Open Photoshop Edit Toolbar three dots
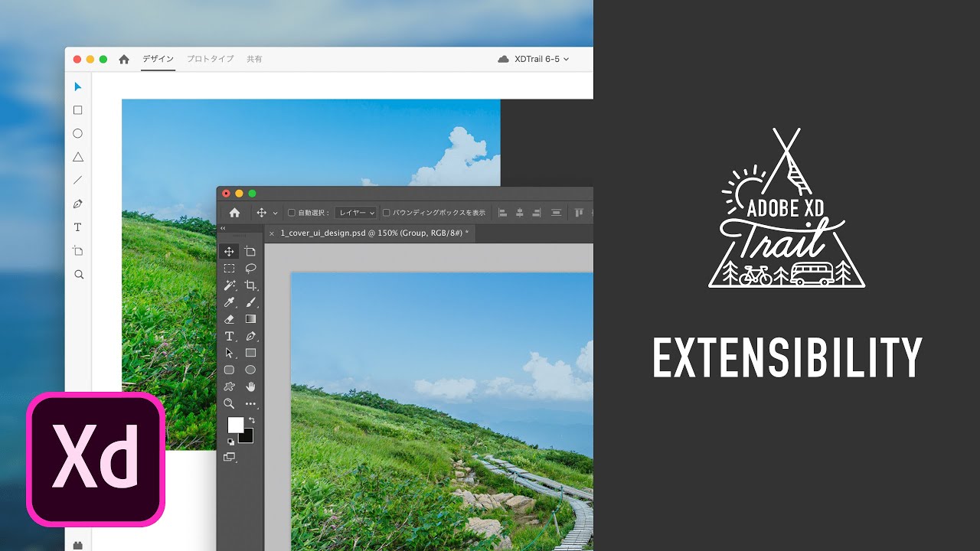Image resolution: width=980 pixels, height=551 pixels. click(x=250, y=403)
